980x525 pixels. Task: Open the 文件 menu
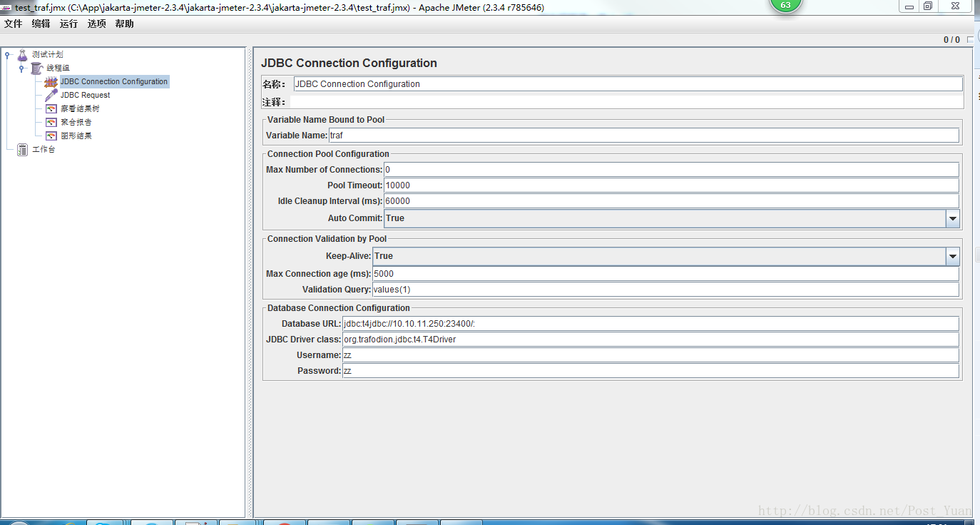tap(14, 24)
